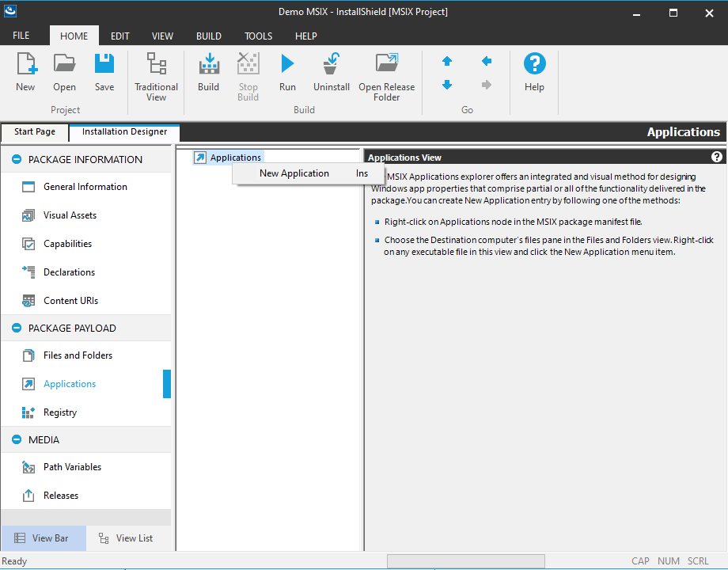The width and height of the screenshot is (728, 570).
Task: Go back with the blue left arrow
Action: 487,61
